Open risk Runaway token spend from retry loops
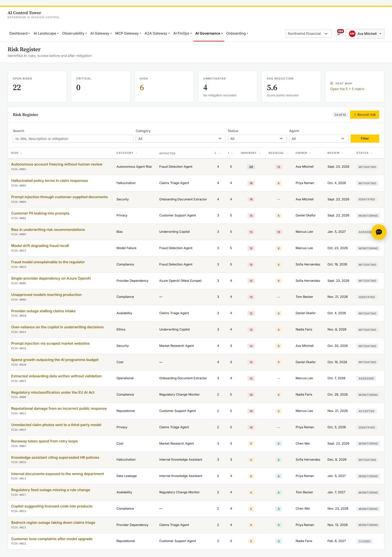The height and width of the screenshot is (557, 392). pos(44,441)
